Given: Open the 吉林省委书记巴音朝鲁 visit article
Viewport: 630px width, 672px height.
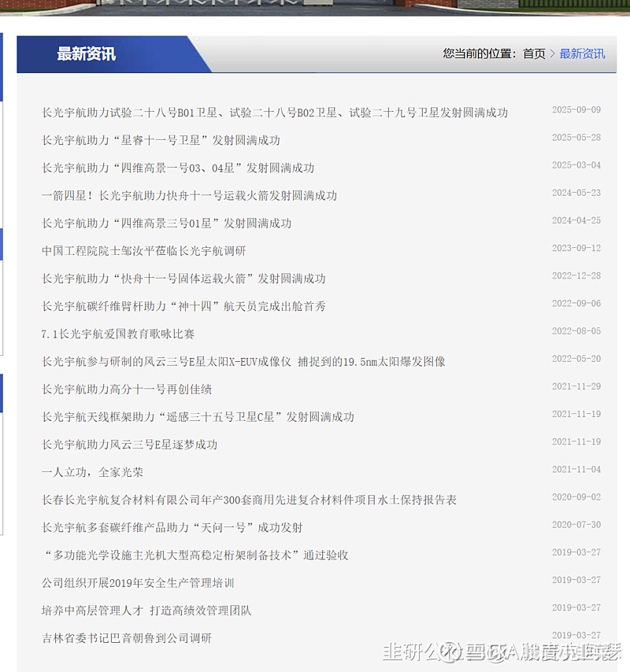Looking at the screenshot, I should pos(127,637).
